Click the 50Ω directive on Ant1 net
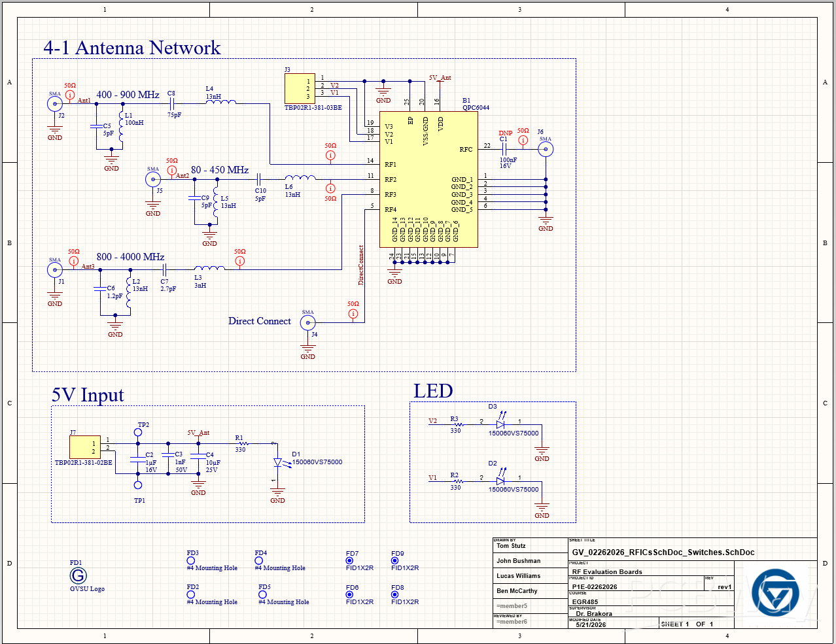The width and height of the screenshot is (836, 644). coord(70,95)
